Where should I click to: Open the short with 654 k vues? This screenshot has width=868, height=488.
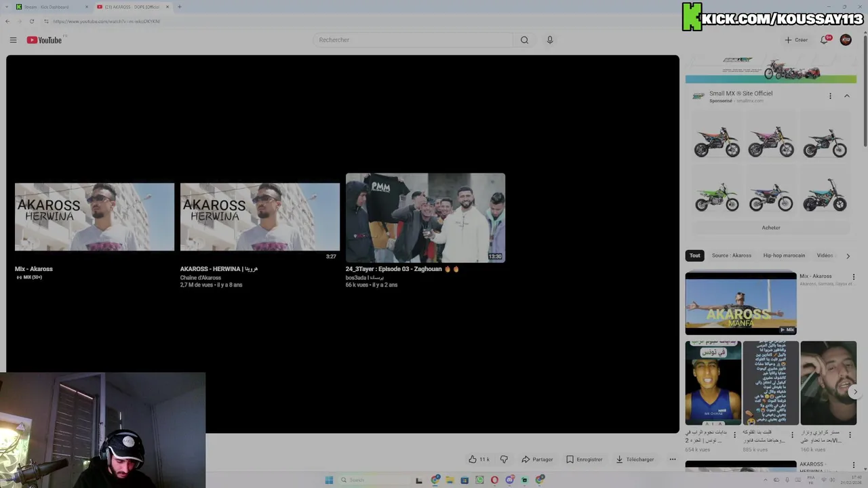point(713,383)
